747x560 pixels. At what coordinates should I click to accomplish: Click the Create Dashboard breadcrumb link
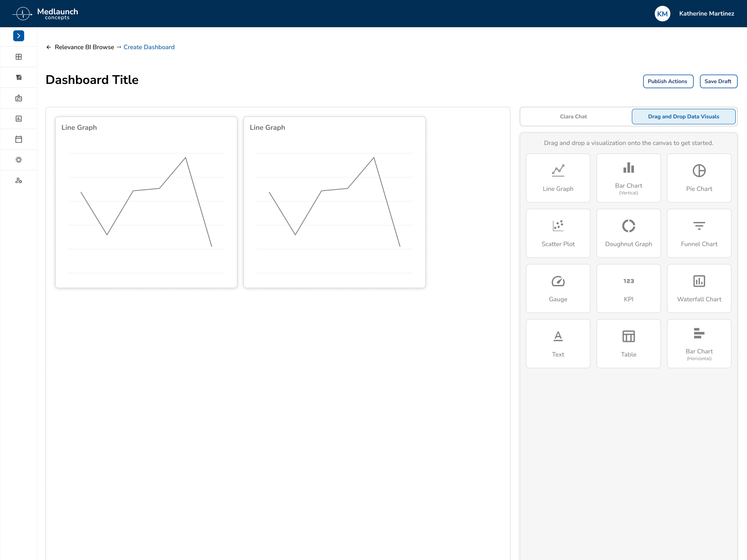pos(149,47)
